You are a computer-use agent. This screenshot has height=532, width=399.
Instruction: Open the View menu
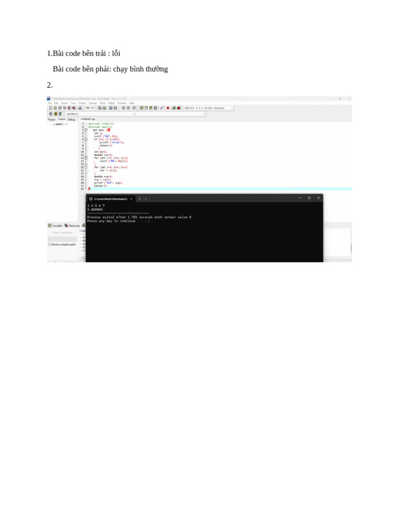tap(73, 103)
